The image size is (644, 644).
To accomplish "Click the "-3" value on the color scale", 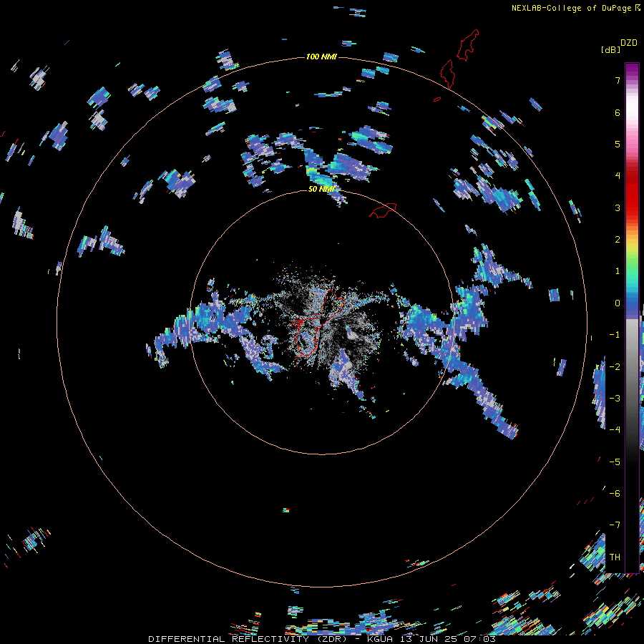I will point(615,399).
